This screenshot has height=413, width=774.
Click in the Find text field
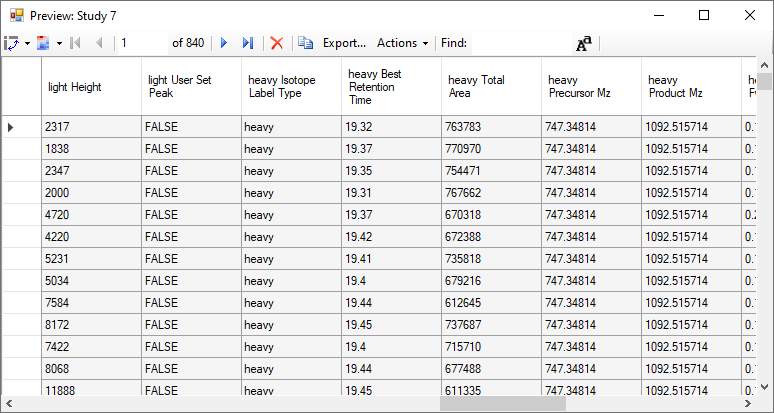click(x=520, y=43)
